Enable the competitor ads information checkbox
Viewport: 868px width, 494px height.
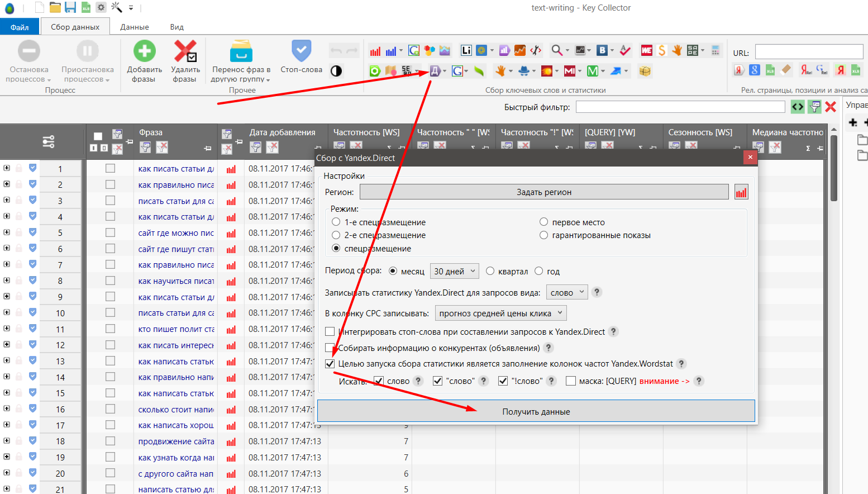pyautogui.click(x=330, y=348)
